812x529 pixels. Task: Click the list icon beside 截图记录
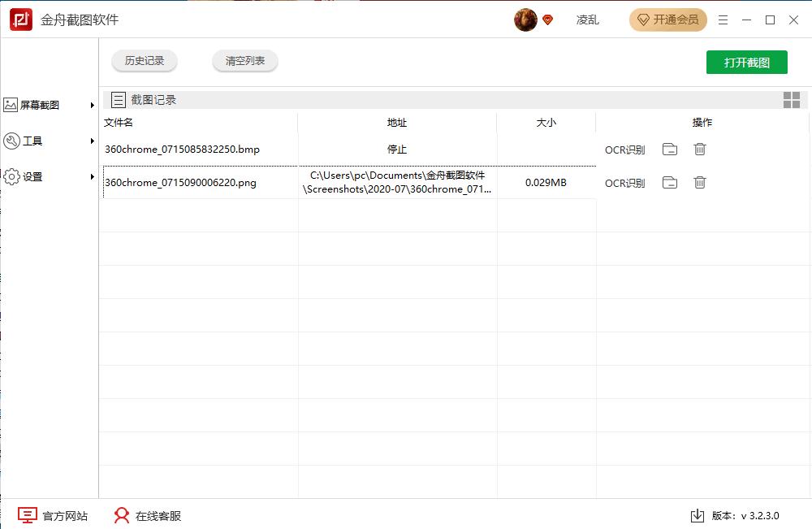click(x=119, y=99)
